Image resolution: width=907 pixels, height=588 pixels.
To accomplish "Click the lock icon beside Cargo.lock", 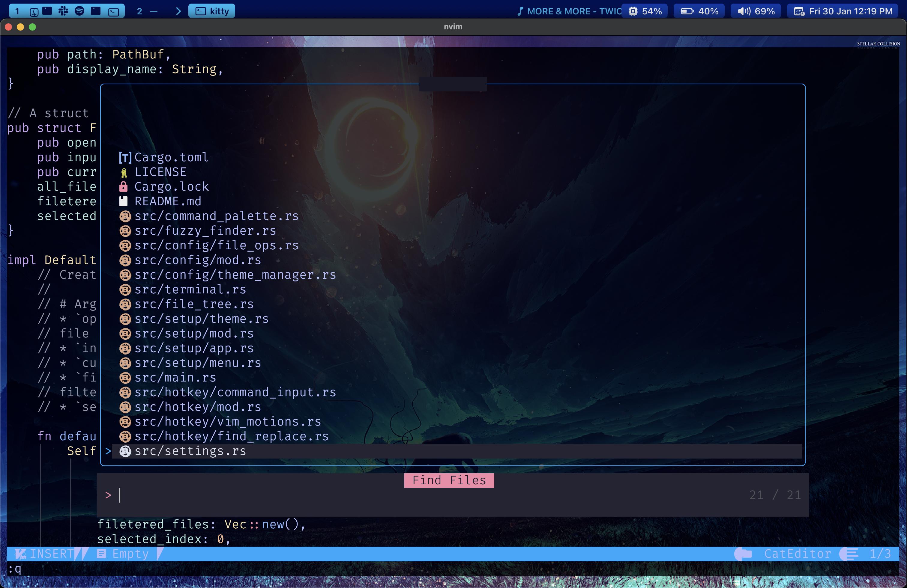I will pyautogui.click(x=124, y=187).
